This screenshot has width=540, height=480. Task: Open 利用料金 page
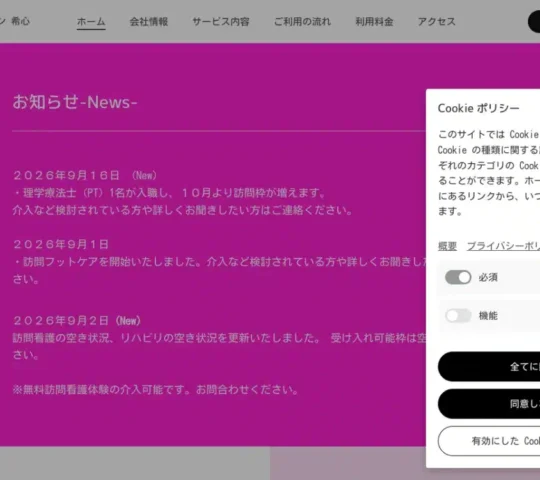(374, 22)
